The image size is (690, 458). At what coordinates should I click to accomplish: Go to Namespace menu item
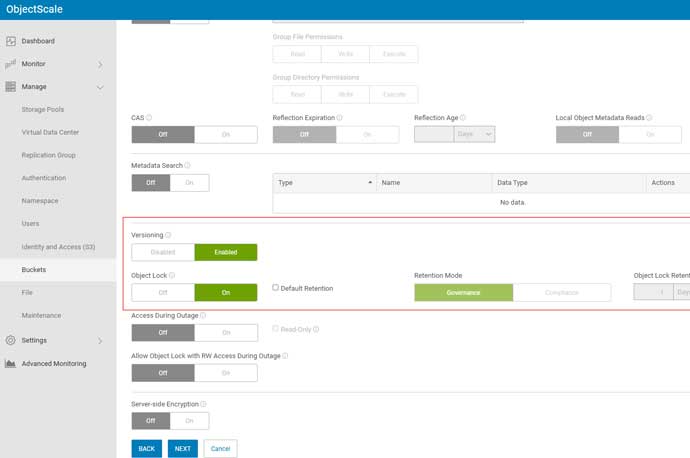click(40, 200)
